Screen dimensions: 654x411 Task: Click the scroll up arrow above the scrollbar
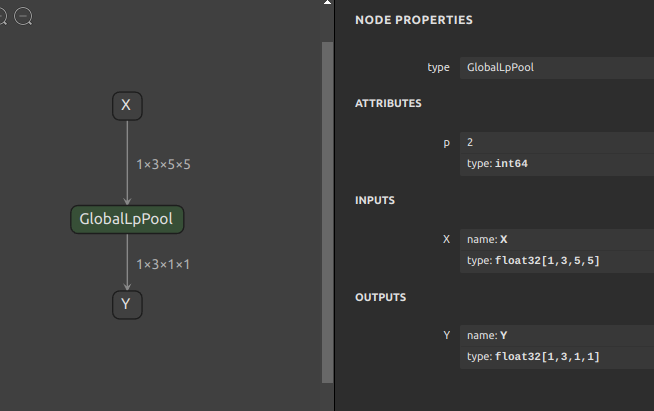327,3
